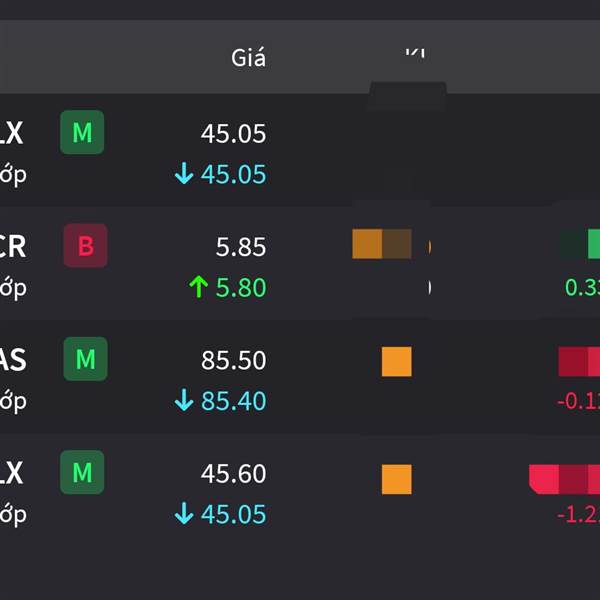Click the partially visible header right of Giá
This screenshot has width=600, height=600.
(415, 52)
